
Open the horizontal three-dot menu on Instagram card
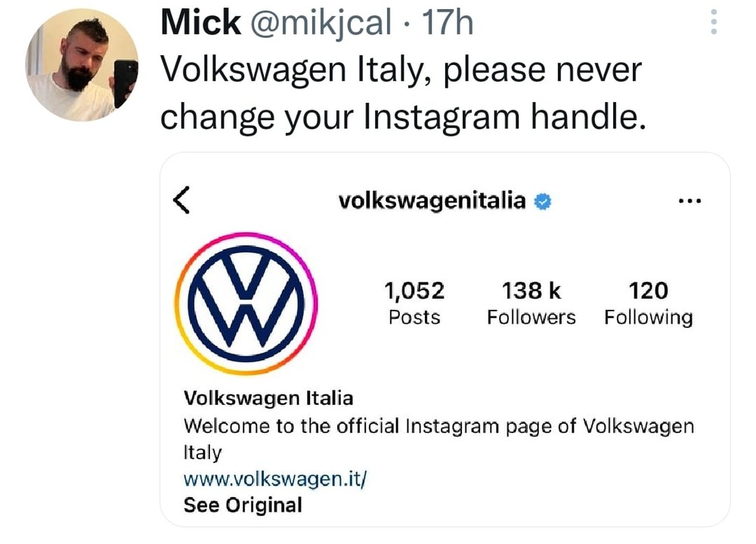(690, 201)
